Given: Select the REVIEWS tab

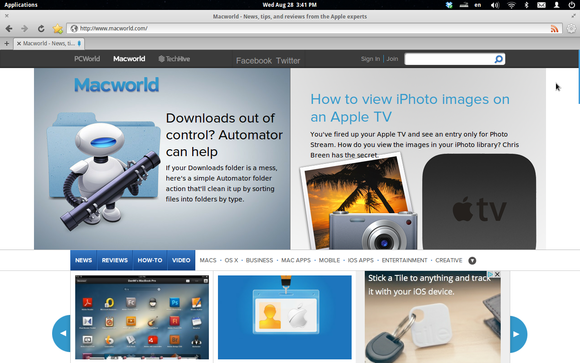Looking at the screenshot, I should [115, 260].
